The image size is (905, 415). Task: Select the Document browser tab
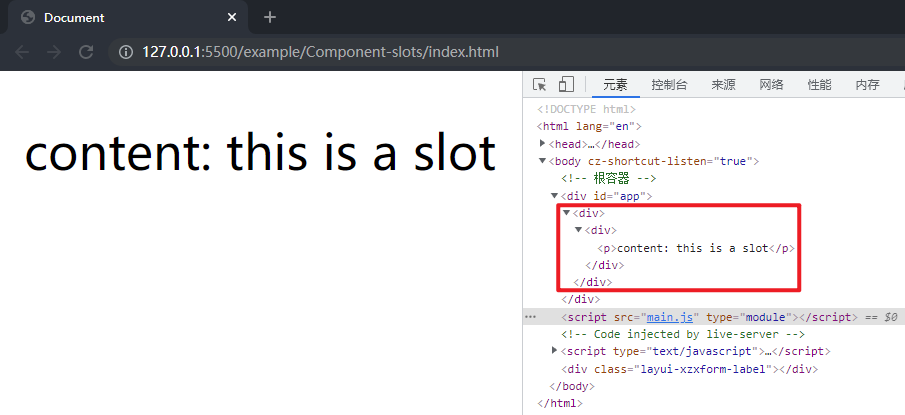click(x=127, y=17)
